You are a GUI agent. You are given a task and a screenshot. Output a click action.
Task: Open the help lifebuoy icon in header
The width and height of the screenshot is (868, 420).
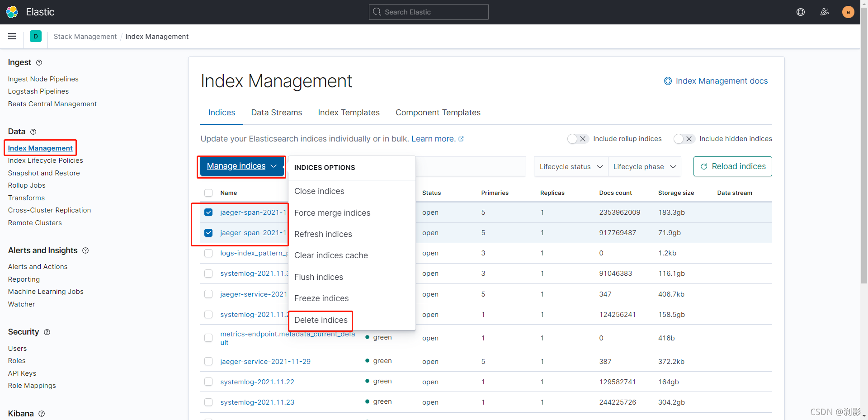801,12
